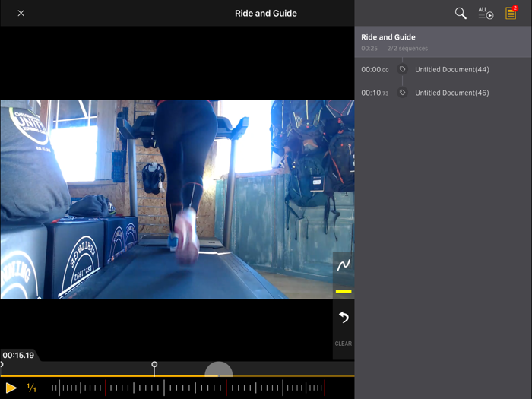Click the 00:00.00 timestamp
Image resolution: width=532 pixels, height=399 pixels.
tap(375, 70)
